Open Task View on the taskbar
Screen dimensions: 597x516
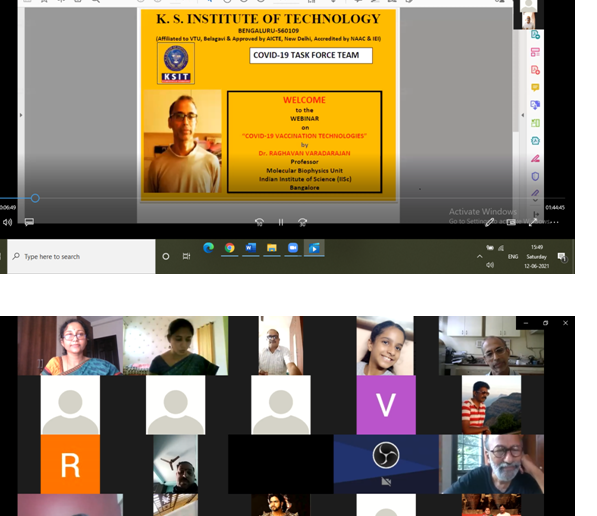pyautogui.click(x=186, y=256)
